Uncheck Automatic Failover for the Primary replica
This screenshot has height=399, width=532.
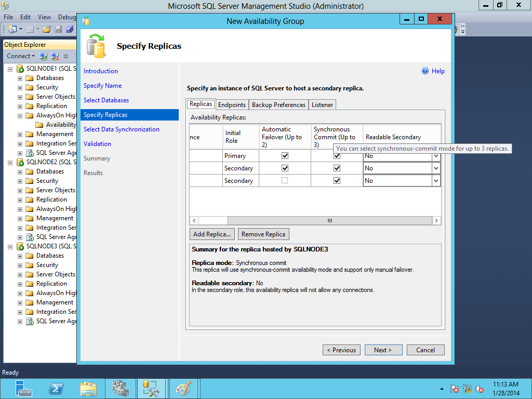point(285,156)
